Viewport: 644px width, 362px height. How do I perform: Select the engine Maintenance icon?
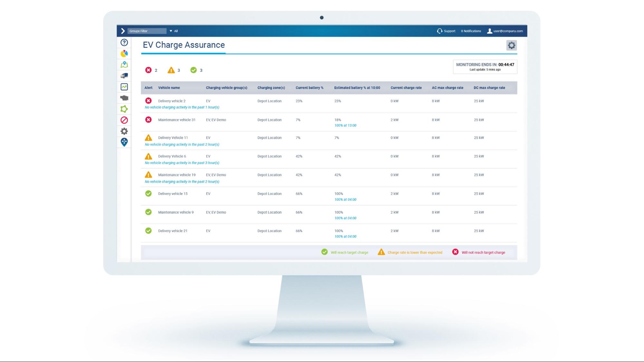pyautogui.click(x=124, y=98)
